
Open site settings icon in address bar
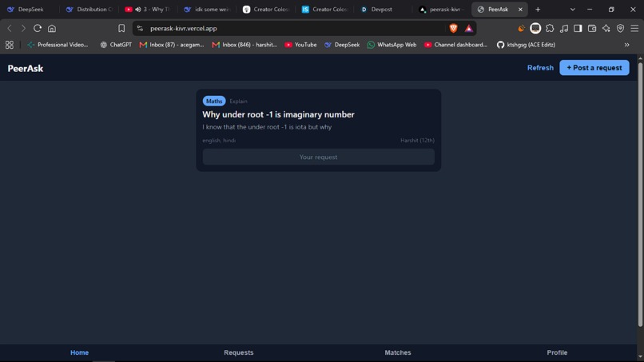tap(140, 28)
